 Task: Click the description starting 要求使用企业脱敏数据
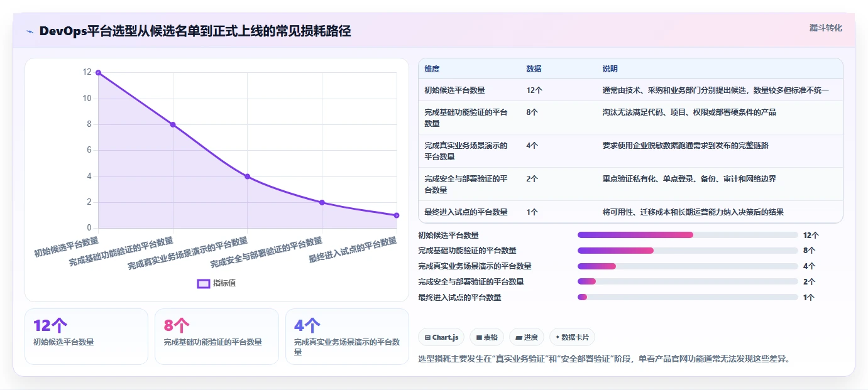pyautogui.click(x=685, y=146)
